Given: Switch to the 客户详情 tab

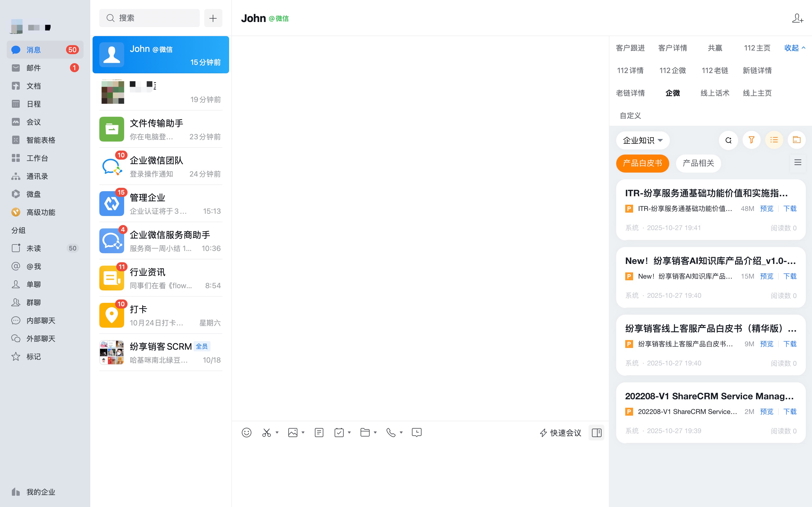Looking at the screenshot, I should [672, 48].
